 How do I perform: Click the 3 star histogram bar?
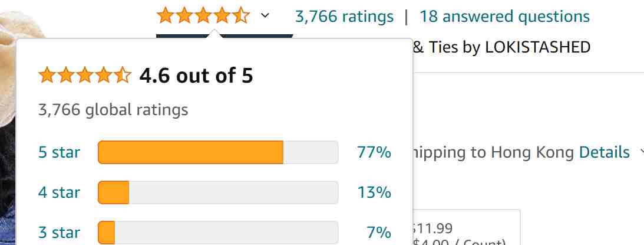tap(218, 233)
